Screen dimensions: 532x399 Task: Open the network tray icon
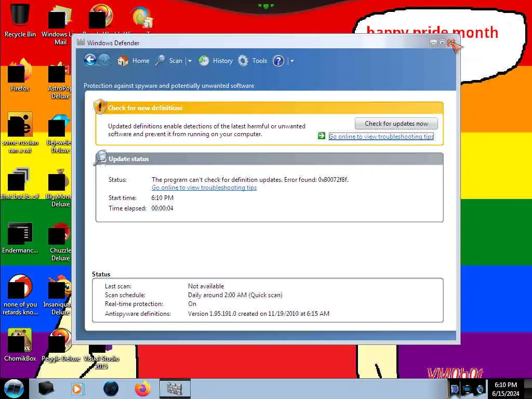(x=467, y=389)
